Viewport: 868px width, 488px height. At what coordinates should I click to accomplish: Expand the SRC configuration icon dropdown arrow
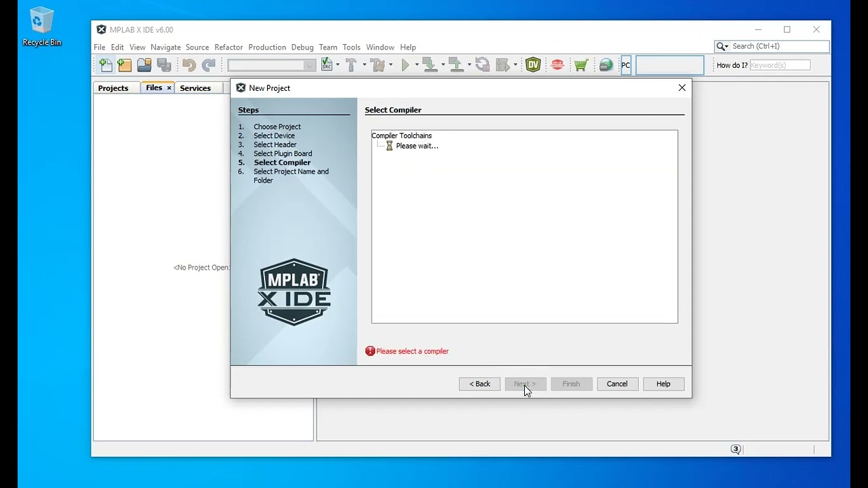(x=338, y=65)
